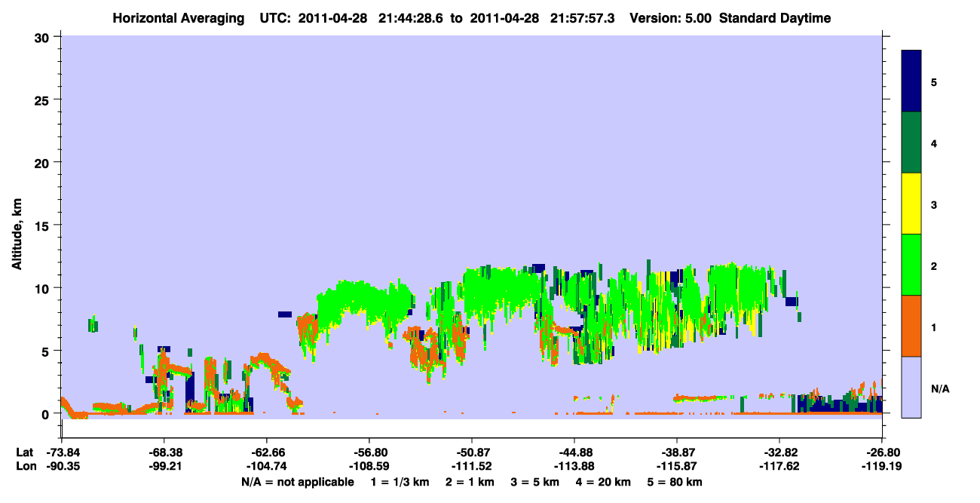Click the dark green color bar segment for 4
Image resolution: width=980 pixels, height=503 pixels.
point(911,143)
